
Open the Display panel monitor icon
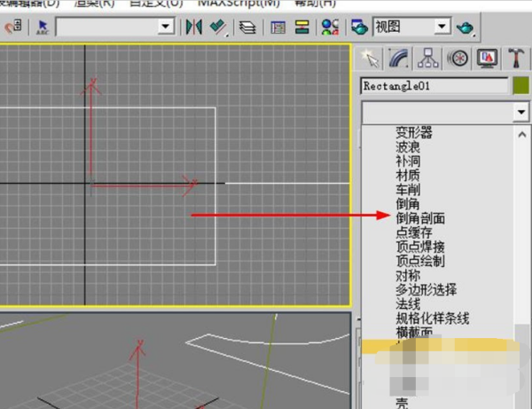click(487, 59)
